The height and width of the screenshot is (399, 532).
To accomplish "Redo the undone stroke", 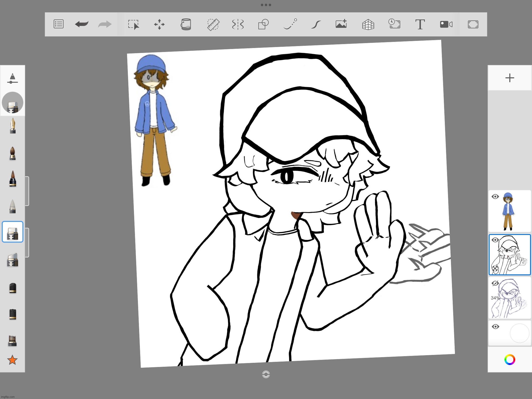I will tap(105, 24).
